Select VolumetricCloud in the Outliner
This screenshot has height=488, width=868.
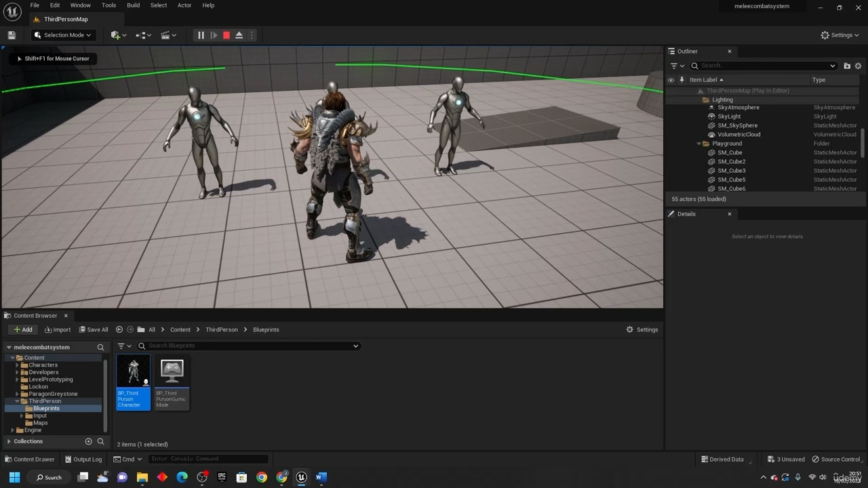[x=738, y=134]
